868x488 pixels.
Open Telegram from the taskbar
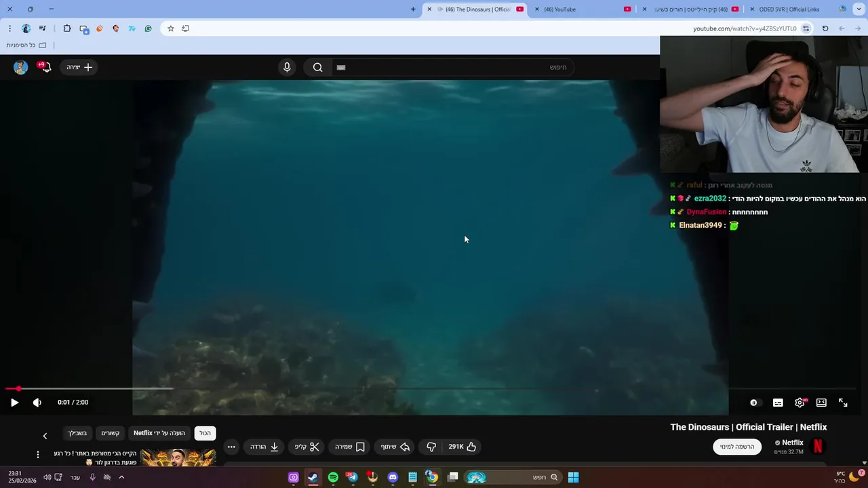(353, 477)
